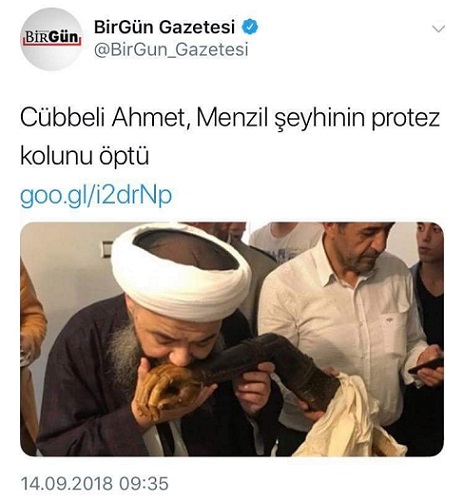464x502 pixels.
Task: Click the wall light switch in photo
Action: 108,250
